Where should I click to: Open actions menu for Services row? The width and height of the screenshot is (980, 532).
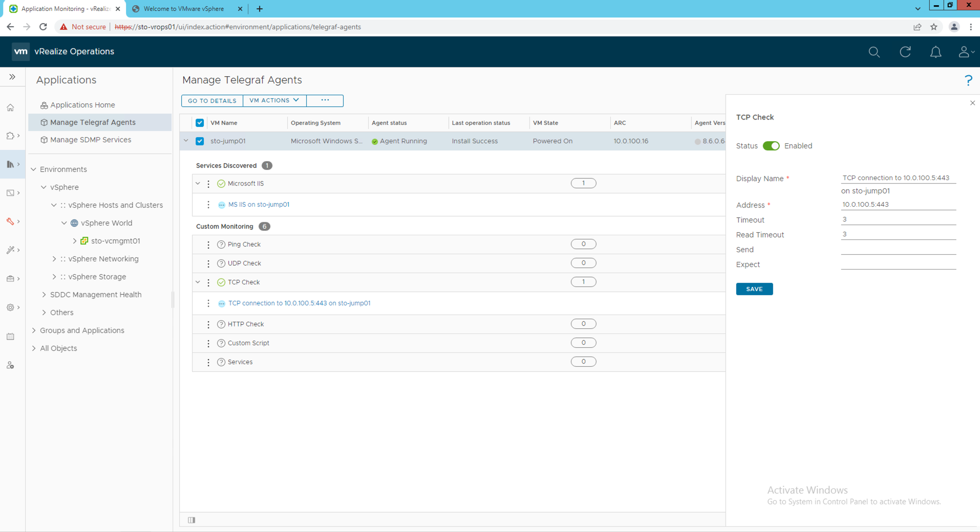pos(208,362)
